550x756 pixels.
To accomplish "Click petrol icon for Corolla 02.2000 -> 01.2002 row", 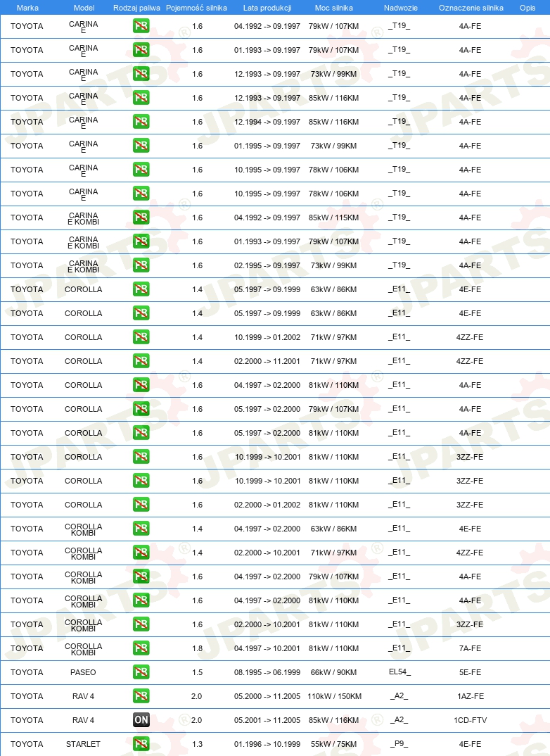I will pos(141,505).
